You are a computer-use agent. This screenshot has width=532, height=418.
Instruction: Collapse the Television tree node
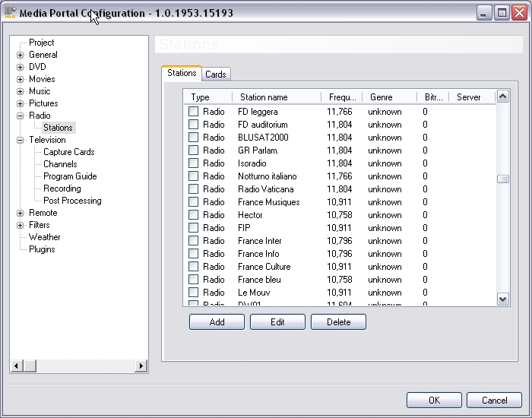coord(20,140)
